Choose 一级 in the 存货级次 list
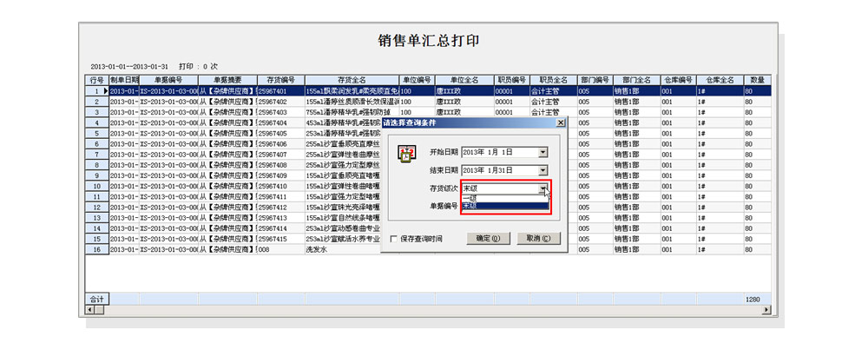Screen dimensions: 868x363 point(504,198)
